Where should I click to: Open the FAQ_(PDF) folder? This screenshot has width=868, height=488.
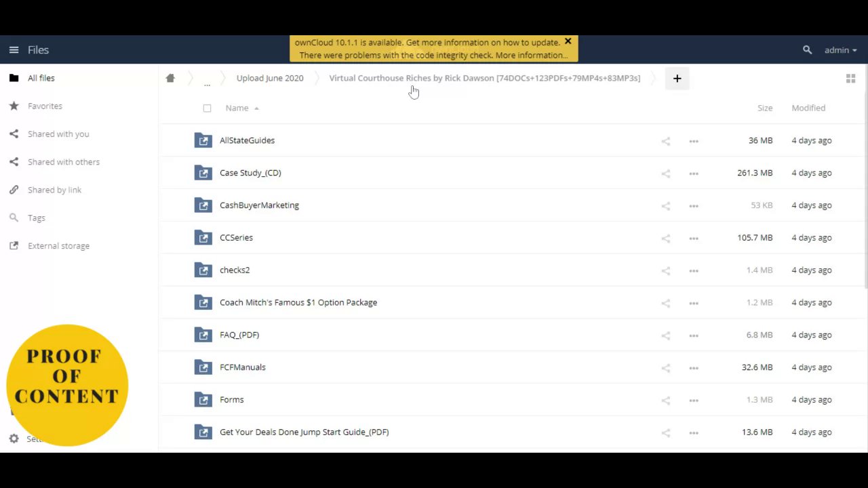[239, 335]
